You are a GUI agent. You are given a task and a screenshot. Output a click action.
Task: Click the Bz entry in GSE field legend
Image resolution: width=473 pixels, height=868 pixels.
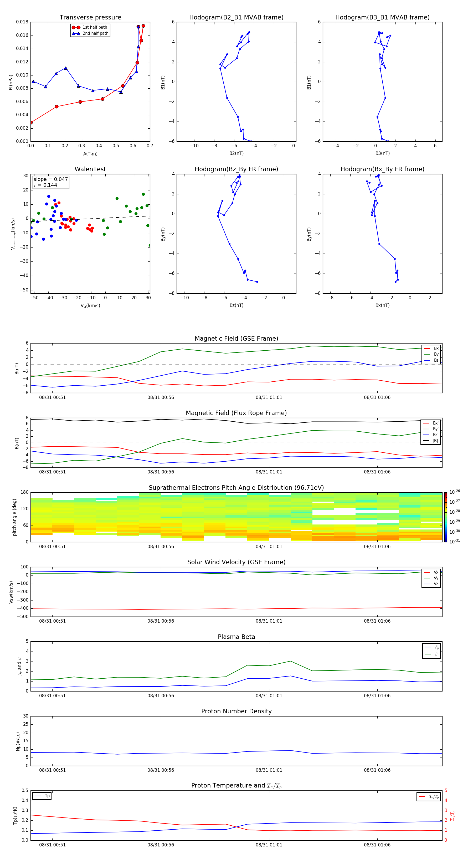point(431,360)
